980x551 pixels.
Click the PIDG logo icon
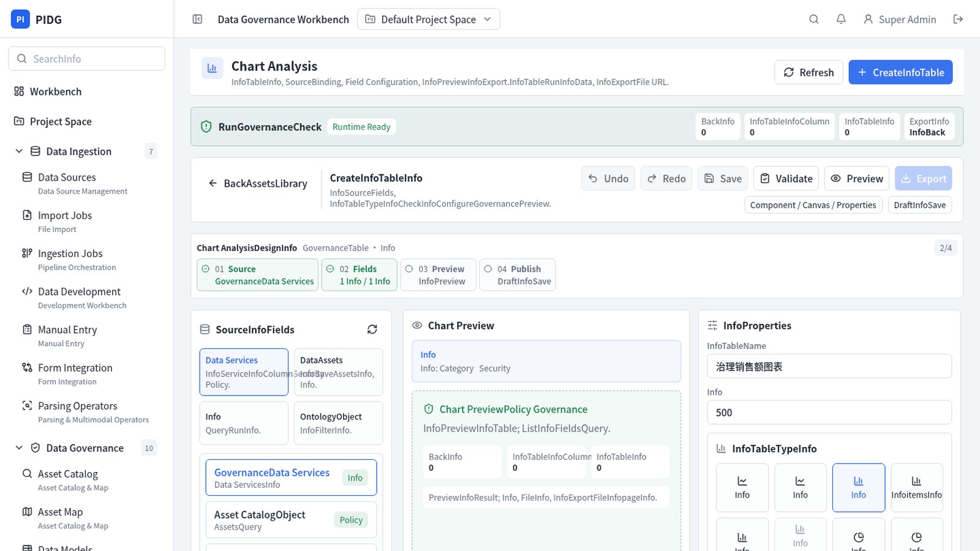click(x=20, y=19)
